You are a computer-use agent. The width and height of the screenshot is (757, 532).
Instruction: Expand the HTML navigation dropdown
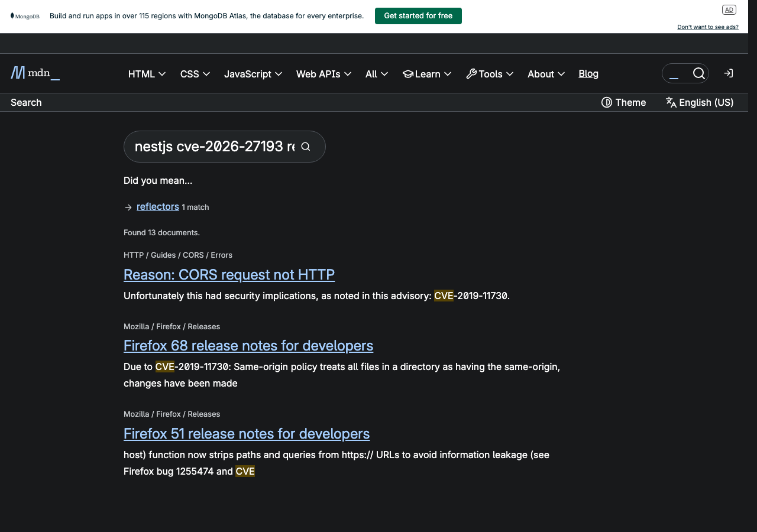click(146, 74)
